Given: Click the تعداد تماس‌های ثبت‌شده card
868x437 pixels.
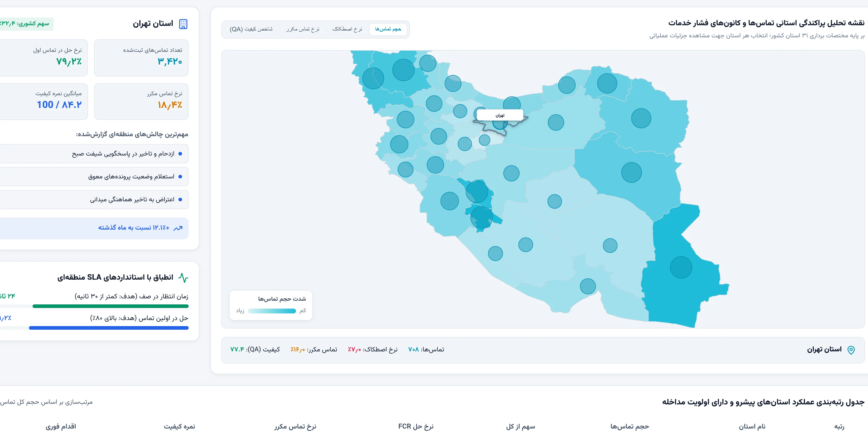Looking at the screenshot, I should pyautogui.click(x=141, y=58).
